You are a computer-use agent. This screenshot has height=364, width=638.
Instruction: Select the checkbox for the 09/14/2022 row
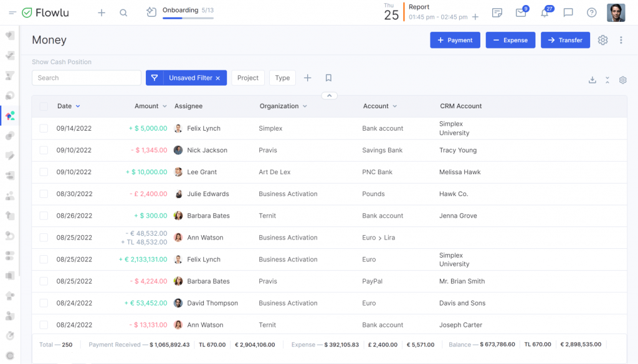44,128
